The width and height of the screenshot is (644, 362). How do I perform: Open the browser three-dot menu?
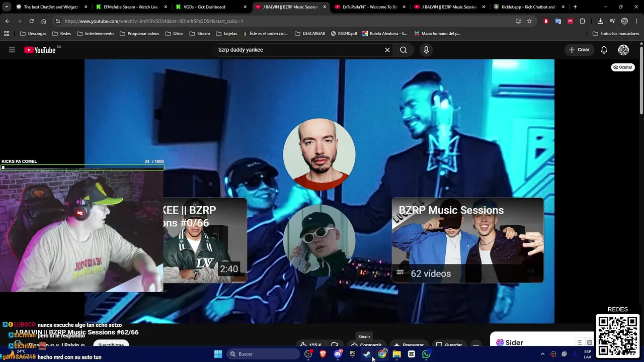point(636,21)
